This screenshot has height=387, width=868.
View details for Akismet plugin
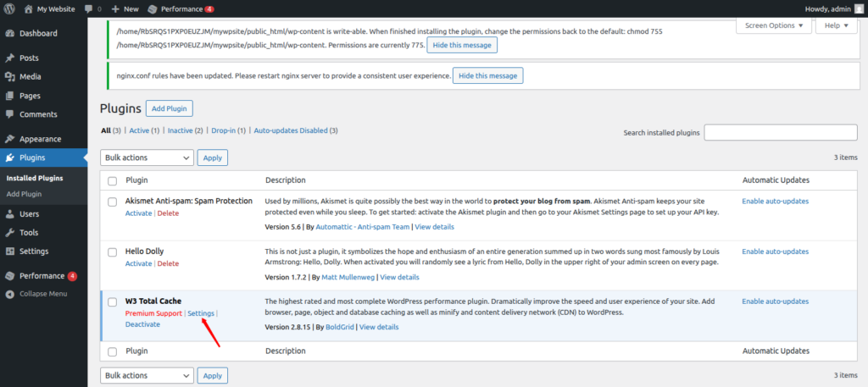(435, 227)
